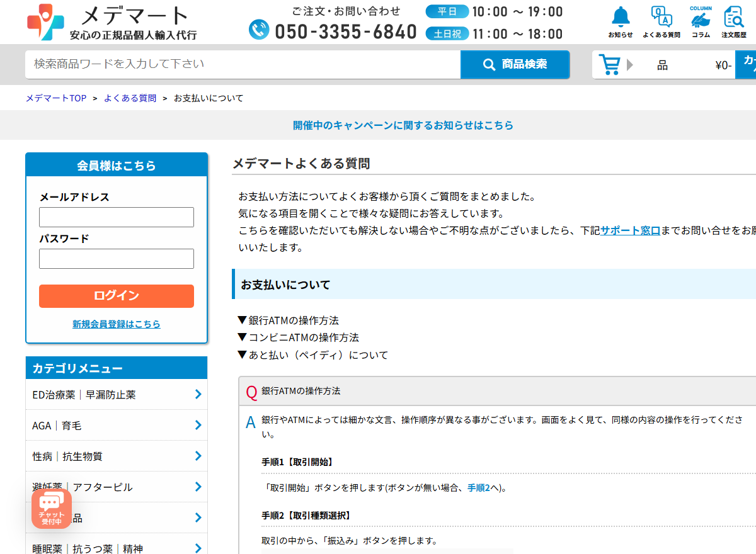The width and height of the screenshot is (756, 554).
Task: Click the phone number 050-3355-6840
Action: [x=346, y=31]
